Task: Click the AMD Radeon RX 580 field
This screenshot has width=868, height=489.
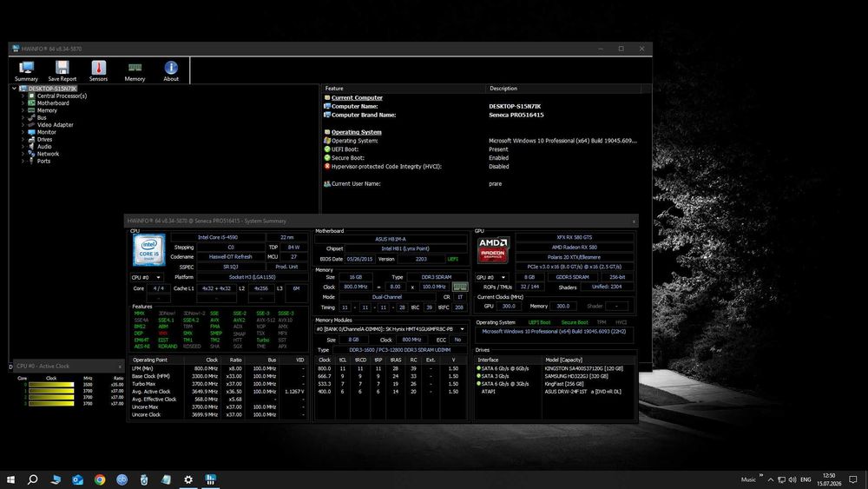Action: coord(574,247)
